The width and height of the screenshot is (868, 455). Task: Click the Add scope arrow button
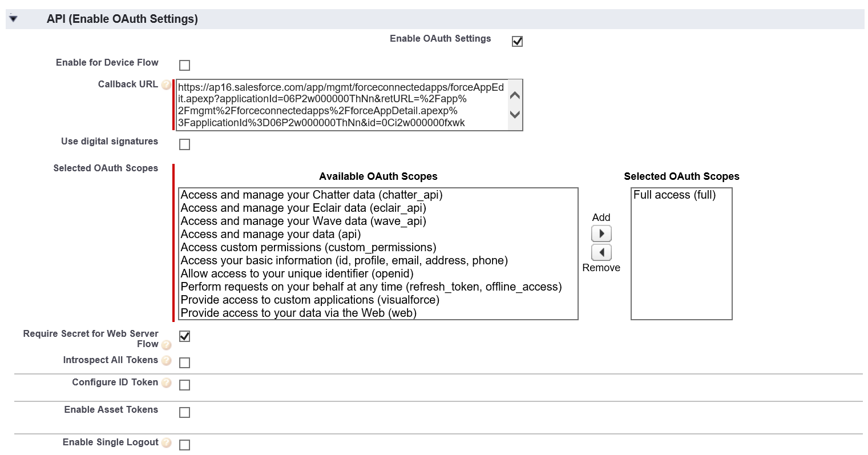(x=601, y=233)
